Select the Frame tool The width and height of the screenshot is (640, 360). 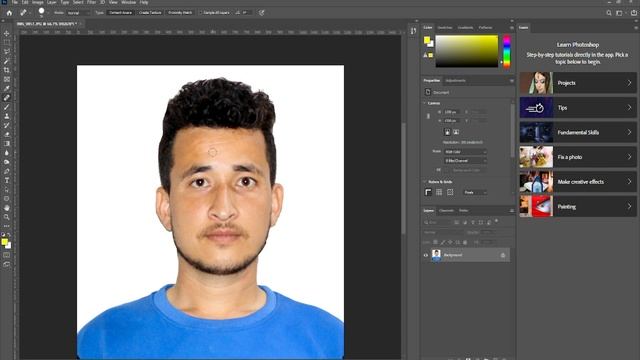pos(7,79)
